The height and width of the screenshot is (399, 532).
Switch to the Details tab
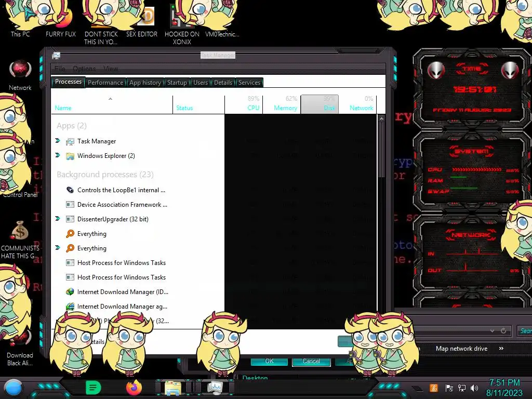click(223, 83)
